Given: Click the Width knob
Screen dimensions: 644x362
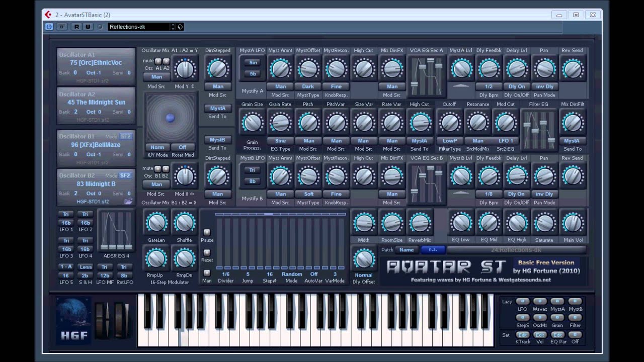Looking at the screenshot, I should click(x=363, y=223).
